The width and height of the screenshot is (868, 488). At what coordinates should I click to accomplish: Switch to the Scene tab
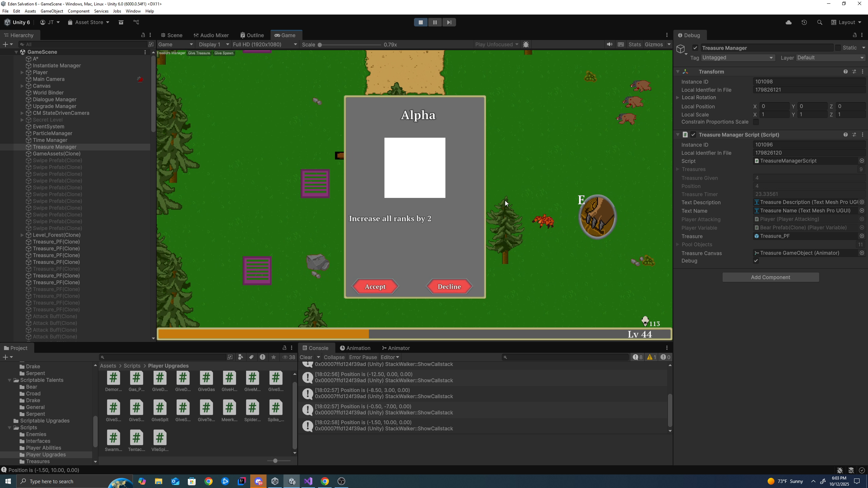(x=172, y=35)
